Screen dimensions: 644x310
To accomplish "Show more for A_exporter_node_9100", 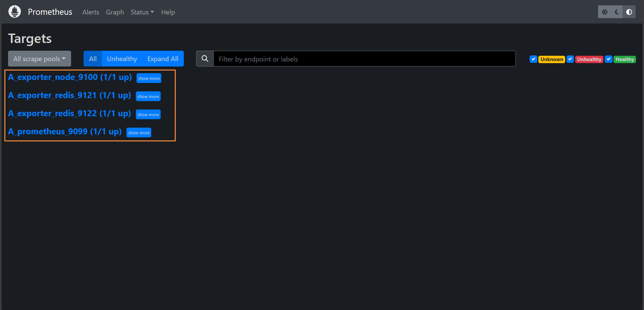I will (x=149, y=78).
